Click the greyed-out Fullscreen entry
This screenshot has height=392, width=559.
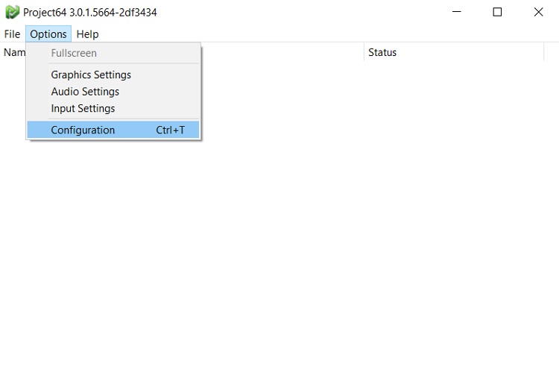click(74, 53)
